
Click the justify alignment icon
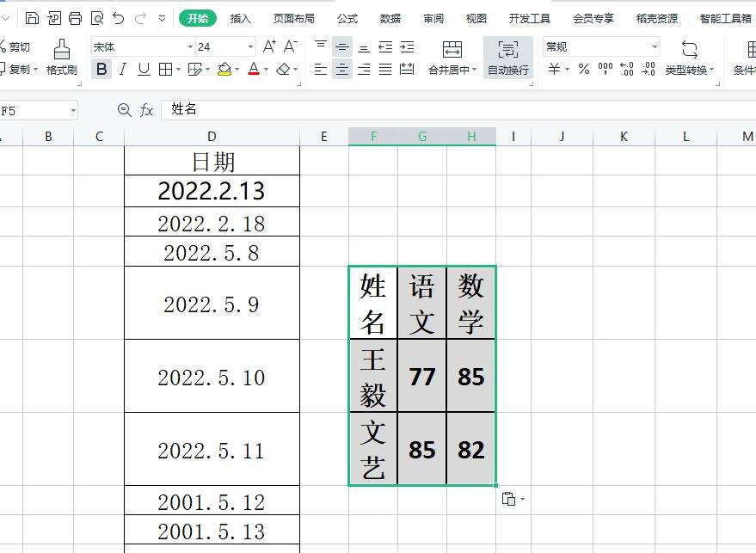[x=385, y=69]
